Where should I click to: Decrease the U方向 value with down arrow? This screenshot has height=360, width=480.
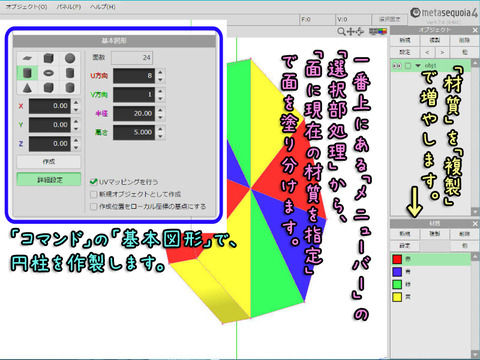click(x=161, y=80)
